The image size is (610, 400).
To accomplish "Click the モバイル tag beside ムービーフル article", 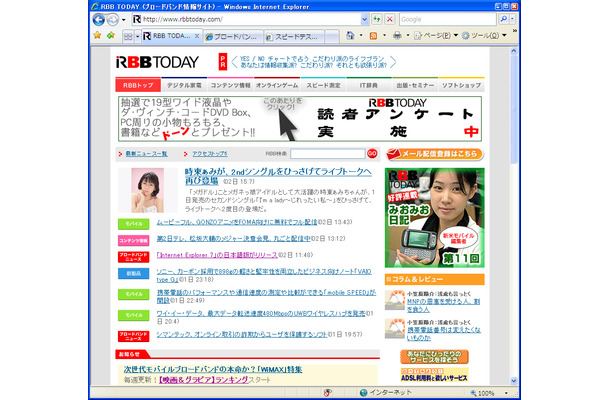I will click(x=133, y=224).
